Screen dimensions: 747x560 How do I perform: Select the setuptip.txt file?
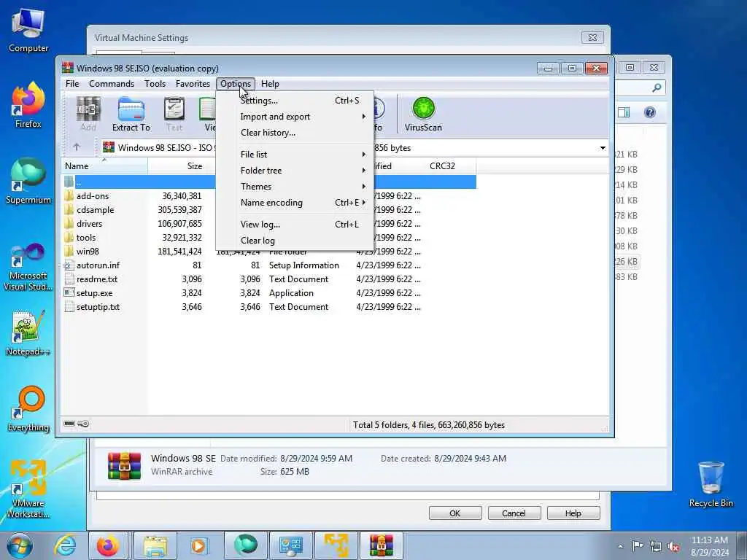click(x=98, y=307)
